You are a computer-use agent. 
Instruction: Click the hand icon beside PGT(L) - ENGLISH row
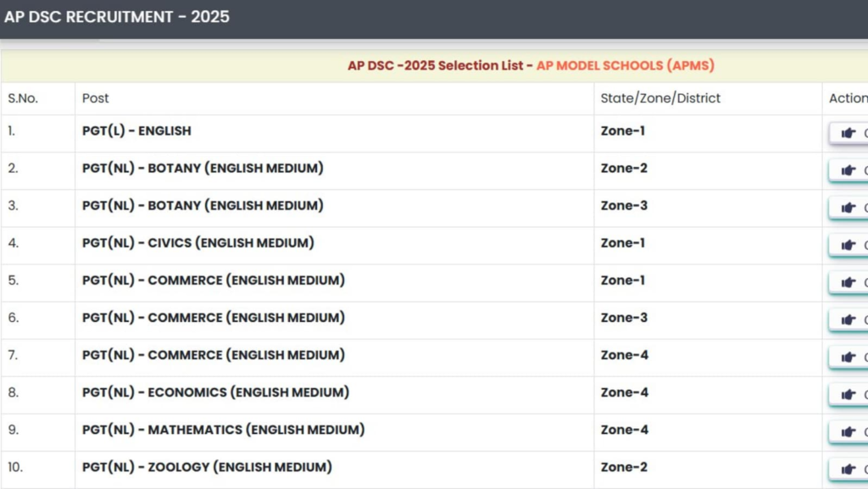pyautogui.click(x=848, y=133)
